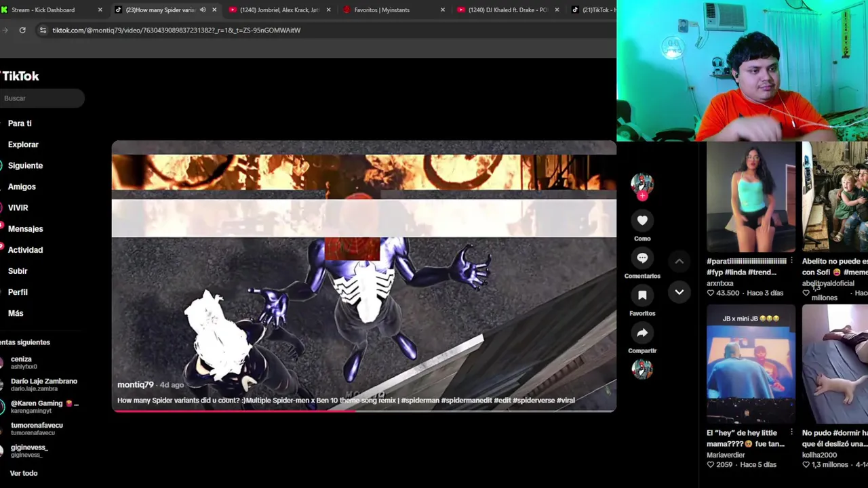Open the spinning sound disc icon
This screenshot has width=868, height=488.
(642, 369)
